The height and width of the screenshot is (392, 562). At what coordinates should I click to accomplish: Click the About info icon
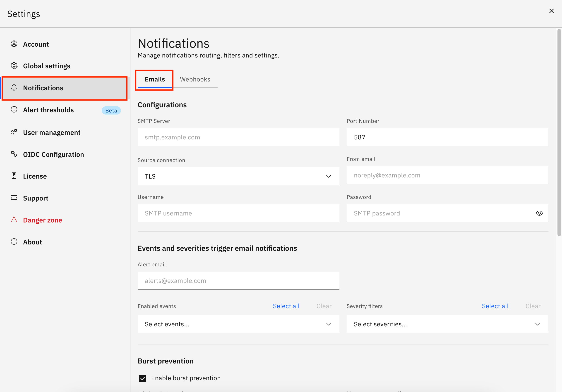click(14, 241)
